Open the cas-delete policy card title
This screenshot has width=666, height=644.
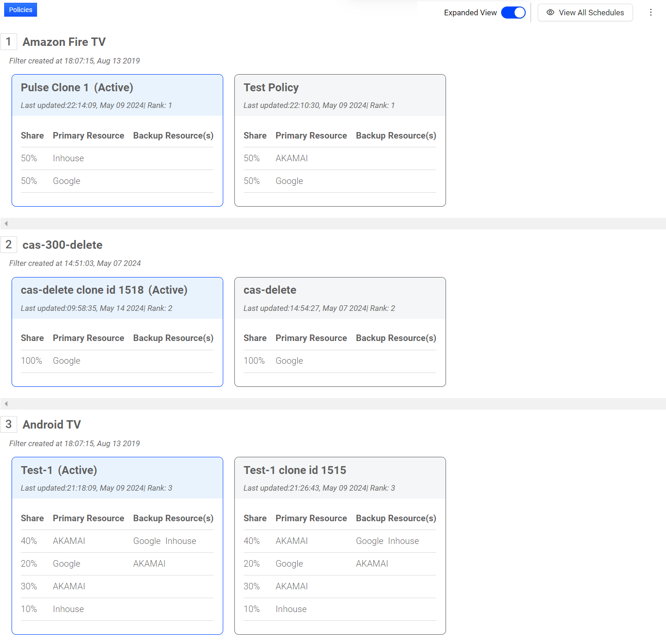click(x=270, y=290)
